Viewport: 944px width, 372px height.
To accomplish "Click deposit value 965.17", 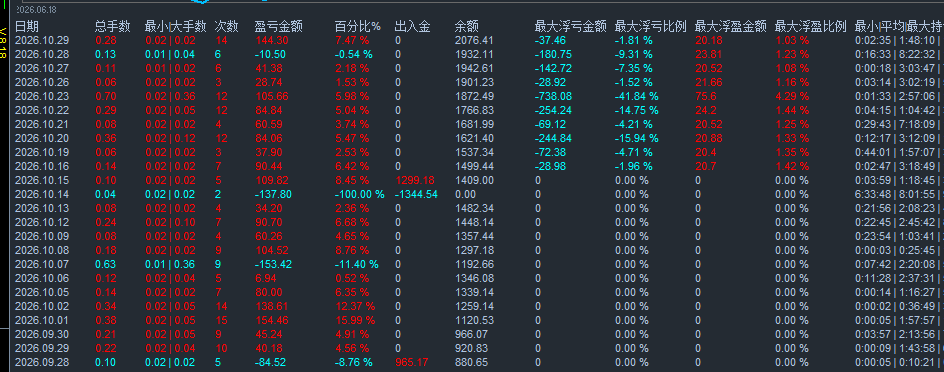I will 411,362.
